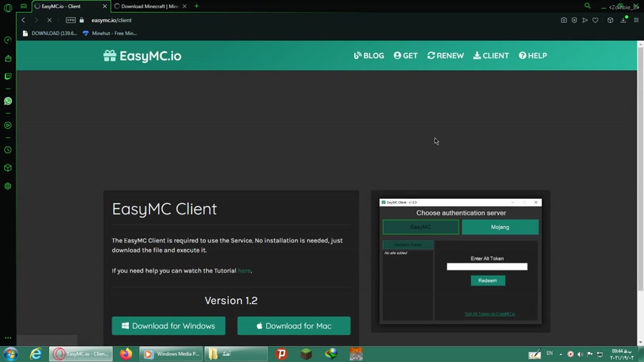644x362 pixels.
Task: Open the history clock icon in sidebar
Action: pos(8,150)
